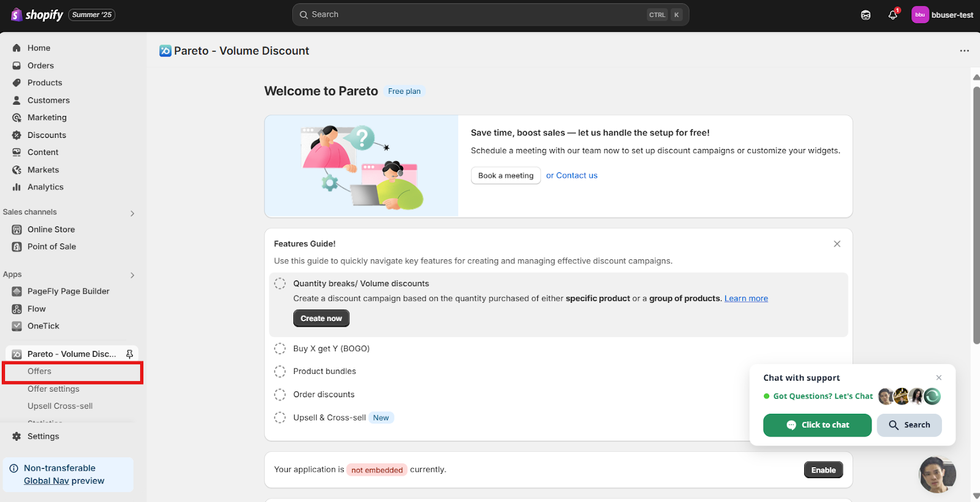The width and height of the screenshot is (980, 502).
Task: Click the Search button in chat popup
Action: (910, 425)
